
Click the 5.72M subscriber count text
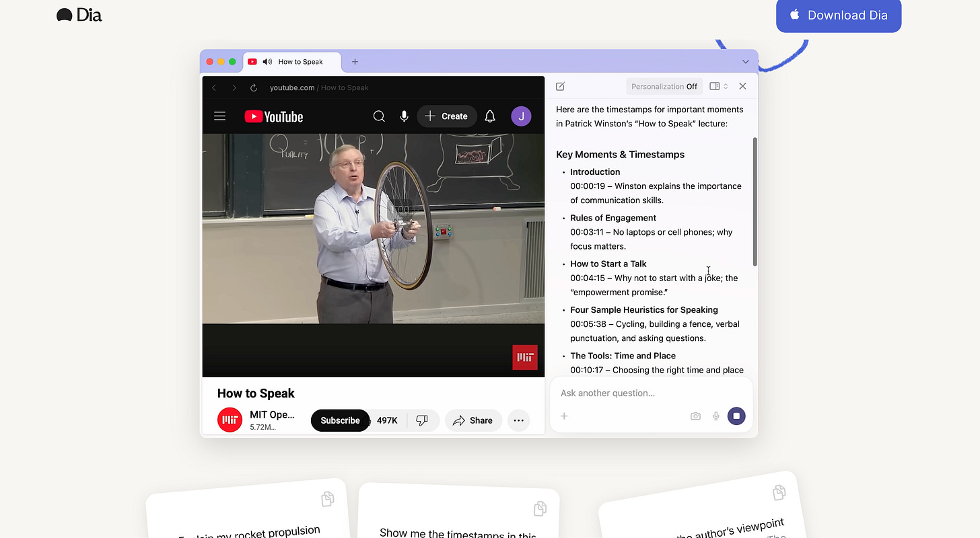(x=262, y=427)
